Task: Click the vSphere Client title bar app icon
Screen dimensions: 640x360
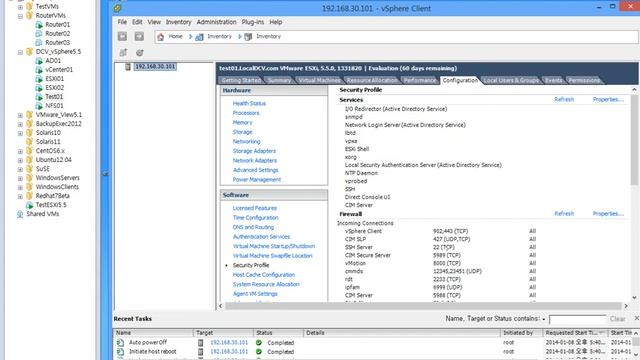Action: [x=118, y=8]
